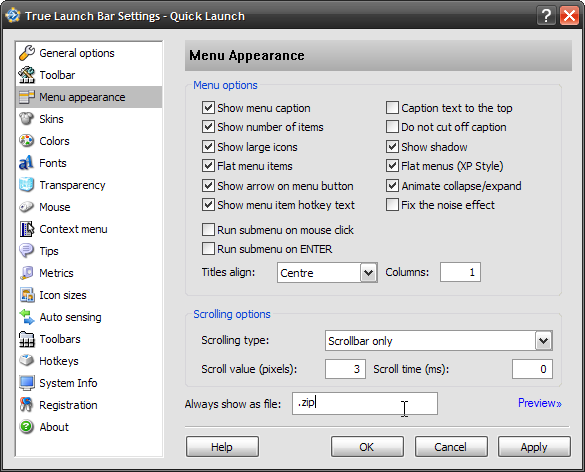
Task: Click the About green question icon
Action: [26, 427]
